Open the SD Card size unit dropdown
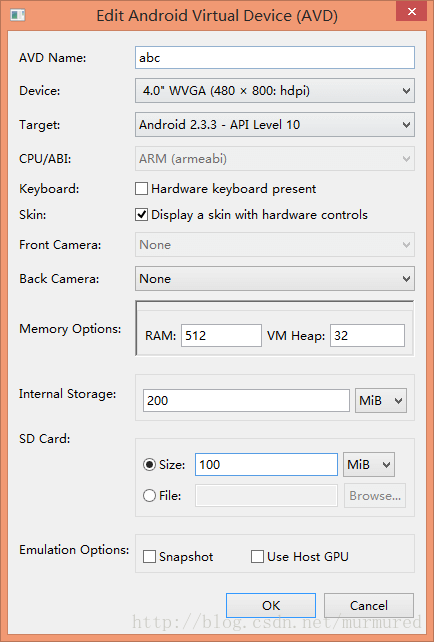Image resolution: width=434 pixels, height=642 pixels. pyautogui.click(x=369, y=465)
